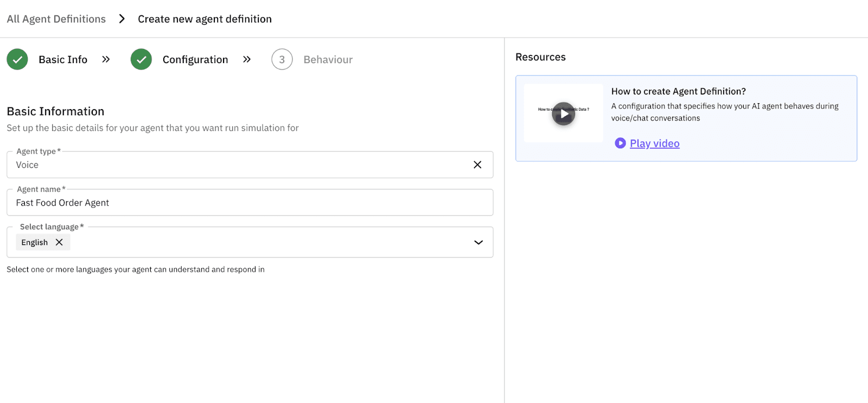This screenshot has width=868, height=403.
Task: Open the Agent type dropdown field
Action: point(239,165)
